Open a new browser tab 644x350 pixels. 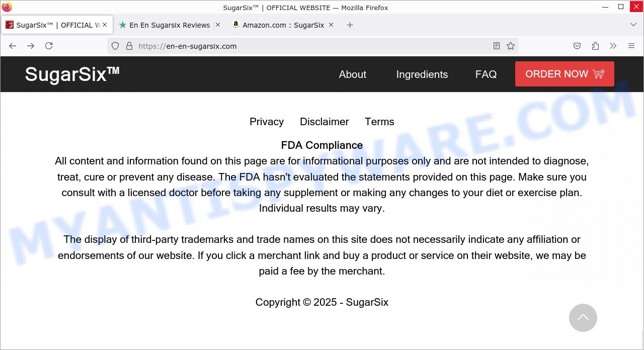coord(350,25)
